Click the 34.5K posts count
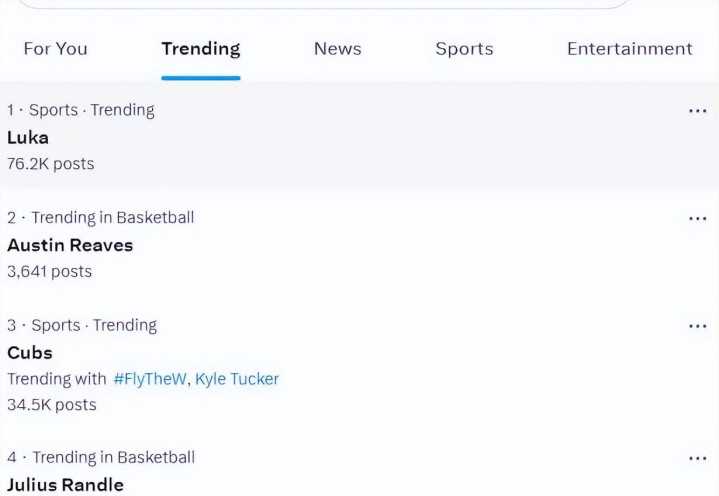The image size is (719, 496). tap(52, 405)
